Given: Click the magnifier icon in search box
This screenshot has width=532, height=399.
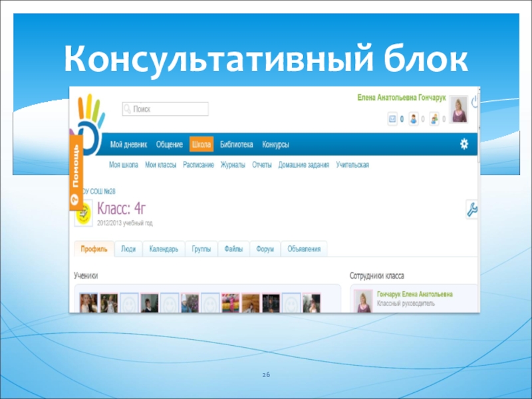Looking at the screenshot, I should coord(127,109).
